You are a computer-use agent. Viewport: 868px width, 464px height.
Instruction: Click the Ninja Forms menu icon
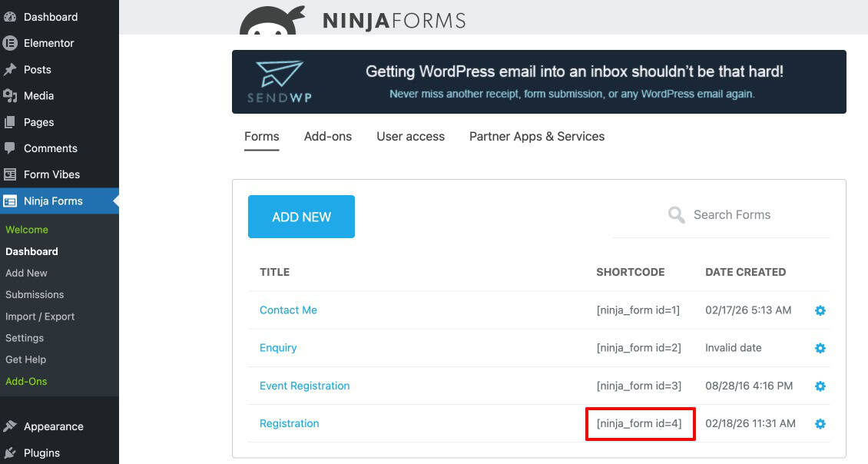[x=9, y=201]
